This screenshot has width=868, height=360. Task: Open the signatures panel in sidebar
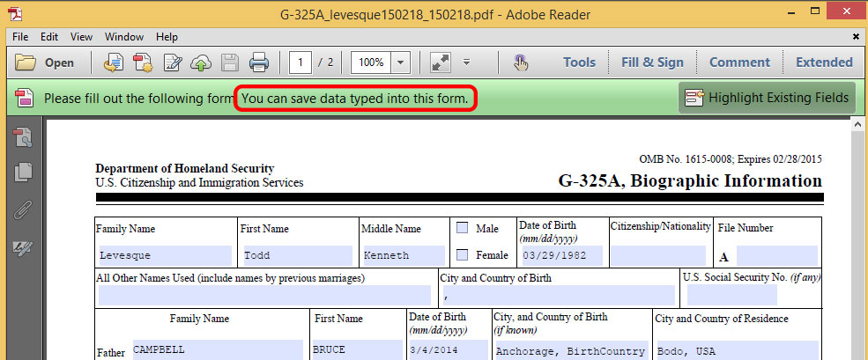(23, 249)
